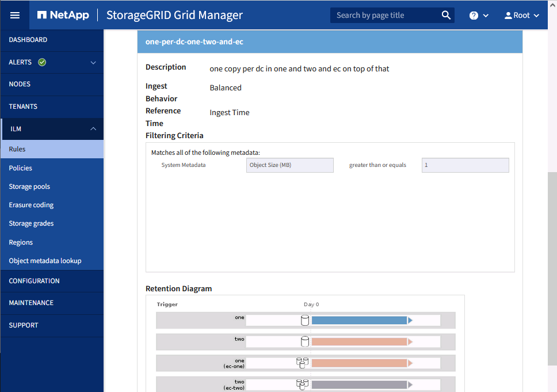Click the green alerts status checkmark
Viewport: 557px width, 392px height.
pyautogui.click(x=42, y=62)
